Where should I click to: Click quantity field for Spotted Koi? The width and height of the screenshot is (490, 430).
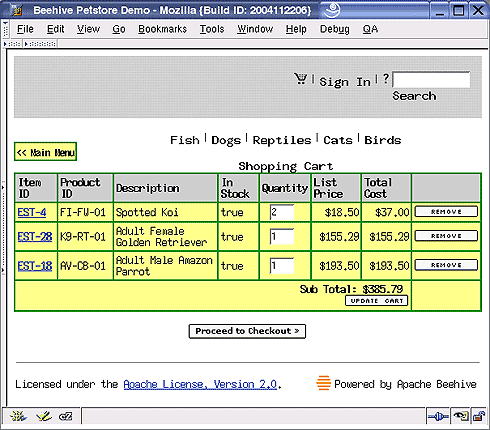click(x=282, y=212)
